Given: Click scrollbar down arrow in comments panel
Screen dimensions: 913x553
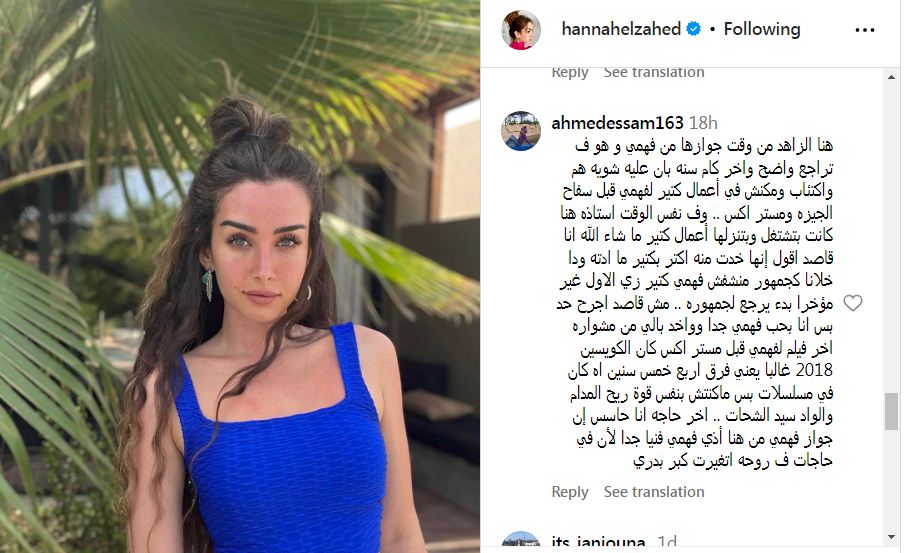Looking at the screenshot, I should tap(891, 537).
